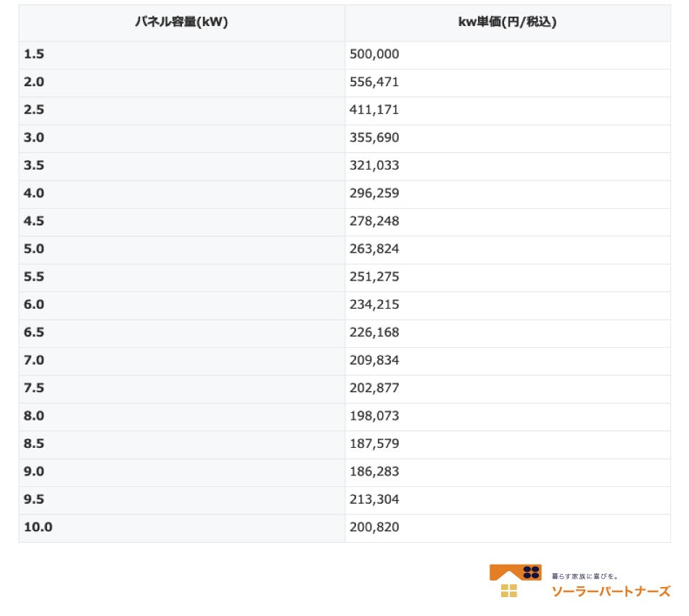Select the 6.5 kW capacity cell
Image resolution: width=689 pixels, height=616 pixels.
[34, 333]
